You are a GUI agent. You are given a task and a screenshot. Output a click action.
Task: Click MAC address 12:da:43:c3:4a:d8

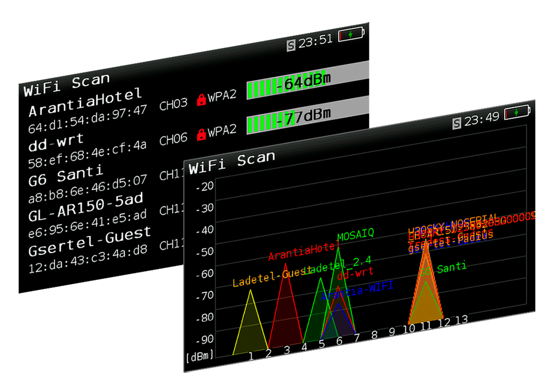(88, 259)
